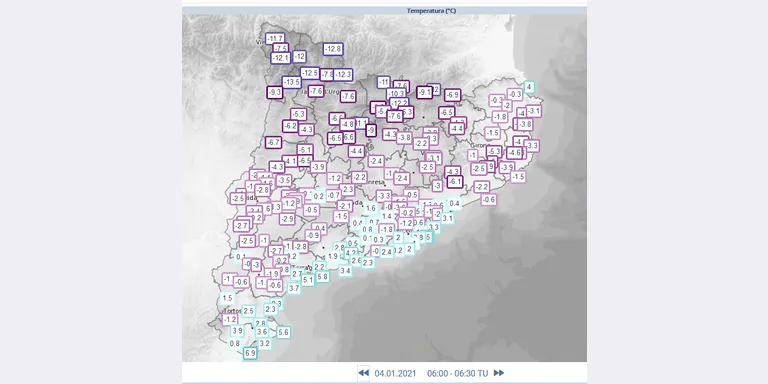Select the 5.1 station label
This screenshot has height=384, width=768.
[x=308, y=280]
